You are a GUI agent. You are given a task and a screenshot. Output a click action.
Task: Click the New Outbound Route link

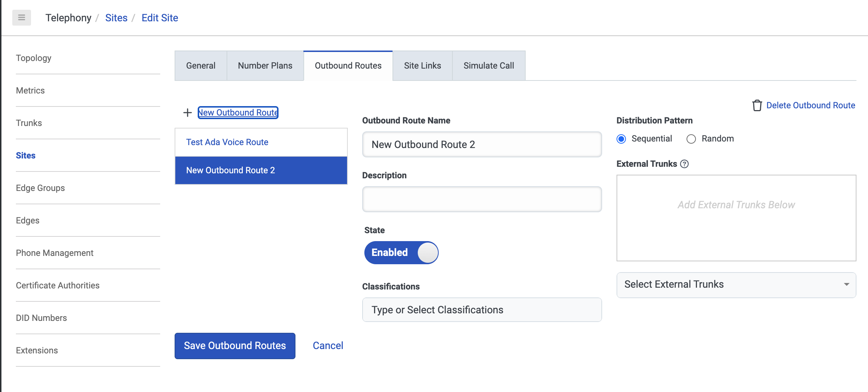click(x=238, y=113)
